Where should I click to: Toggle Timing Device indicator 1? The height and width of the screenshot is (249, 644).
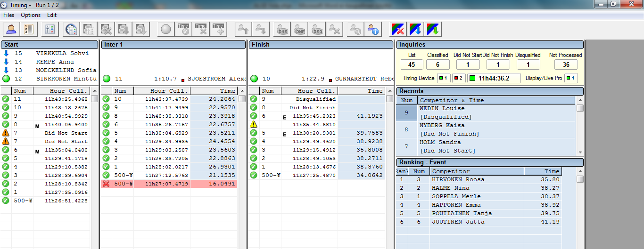(x=444, y=78)
